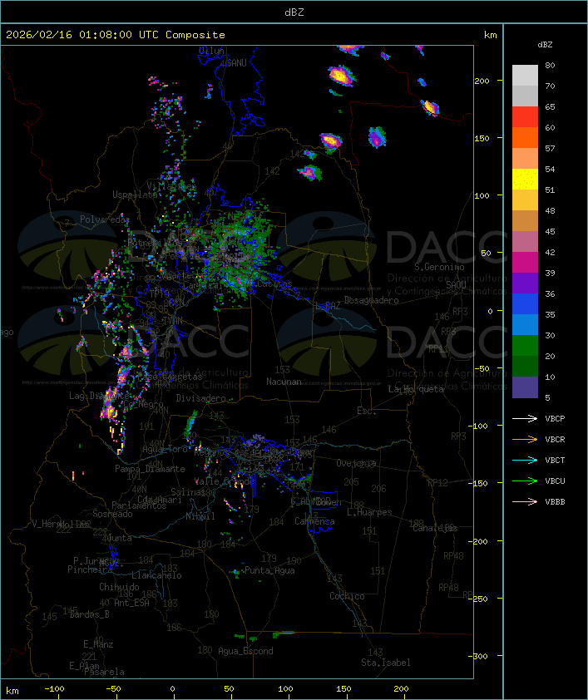Click the S.Geronimo place label on the map

pos(439,267)
